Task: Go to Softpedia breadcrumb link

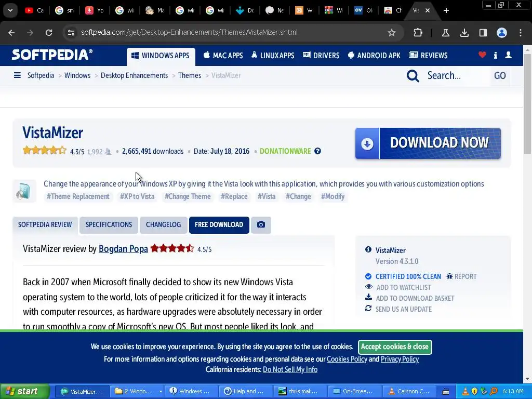Action: click(x=41, y=75)
